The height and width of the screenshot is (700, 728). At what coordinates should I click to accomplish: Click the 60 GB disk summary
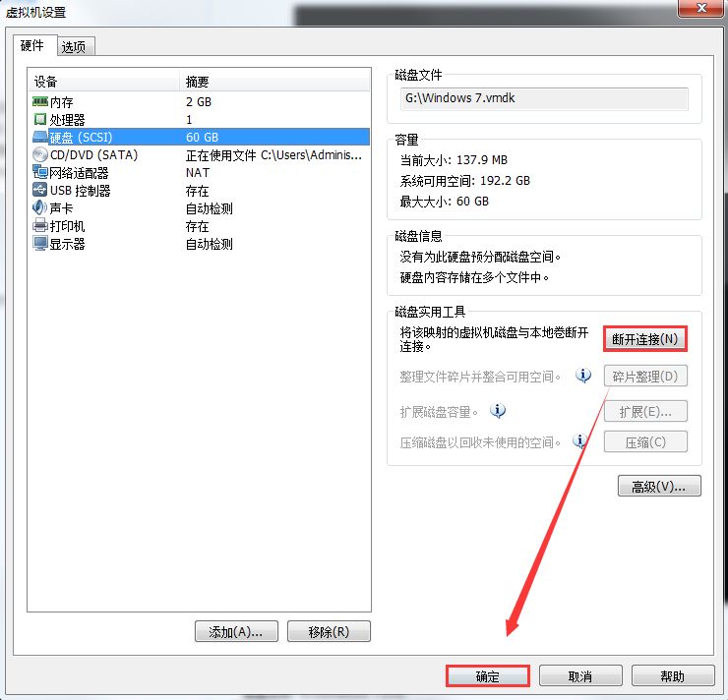202,138
